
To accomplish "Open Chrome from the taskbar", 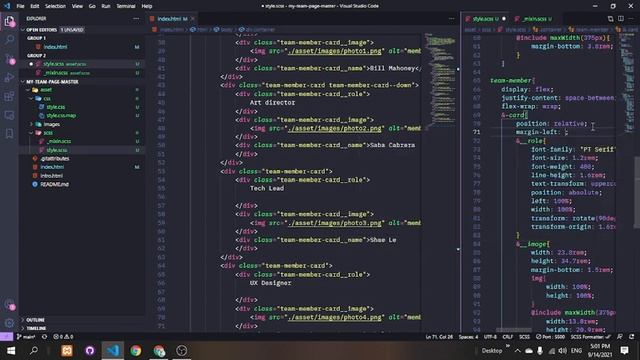I will click(x=136, y=351).
